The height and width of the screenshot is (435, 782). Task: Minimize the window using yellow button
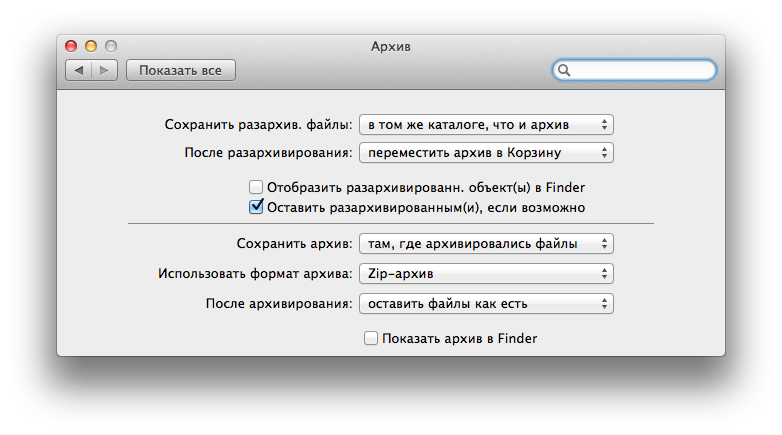pos(91,46)
